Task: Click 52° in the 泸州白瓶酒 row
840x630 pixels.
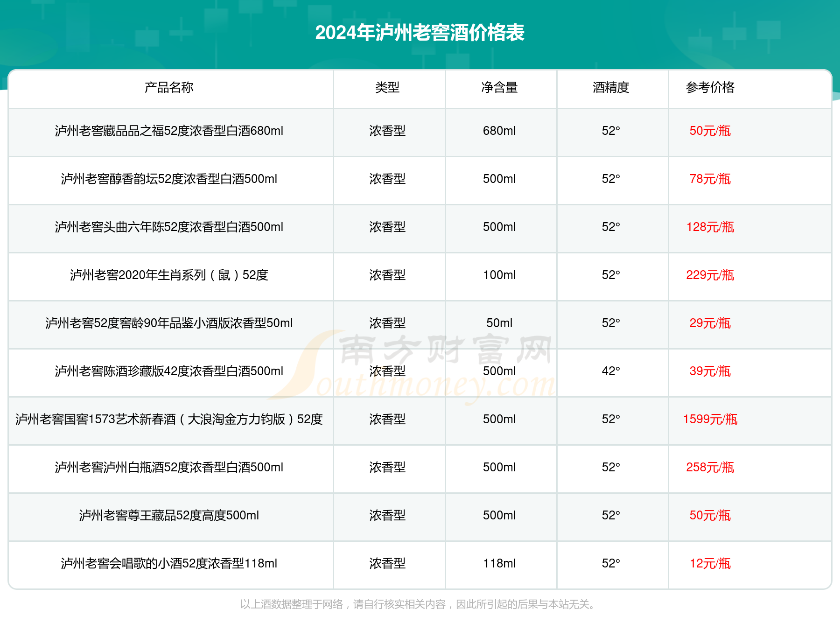Action: 611,468
